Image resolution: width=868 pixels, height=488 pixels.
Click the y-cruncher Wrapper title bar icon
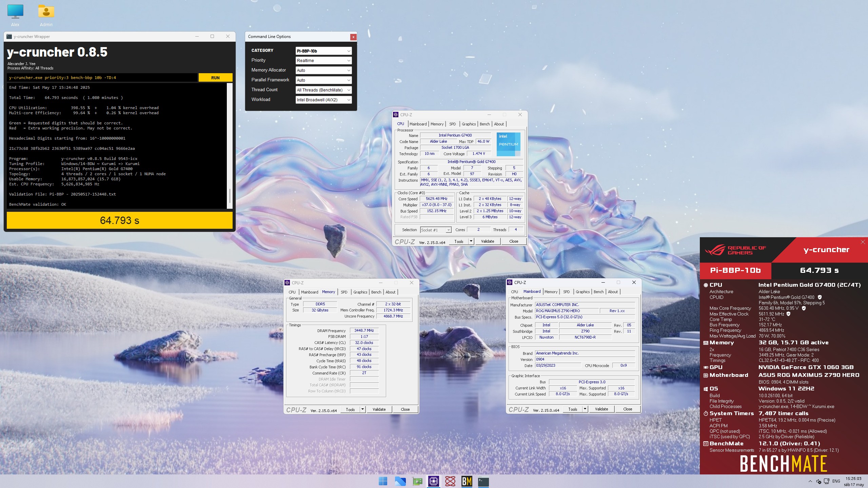pos(9,37)
